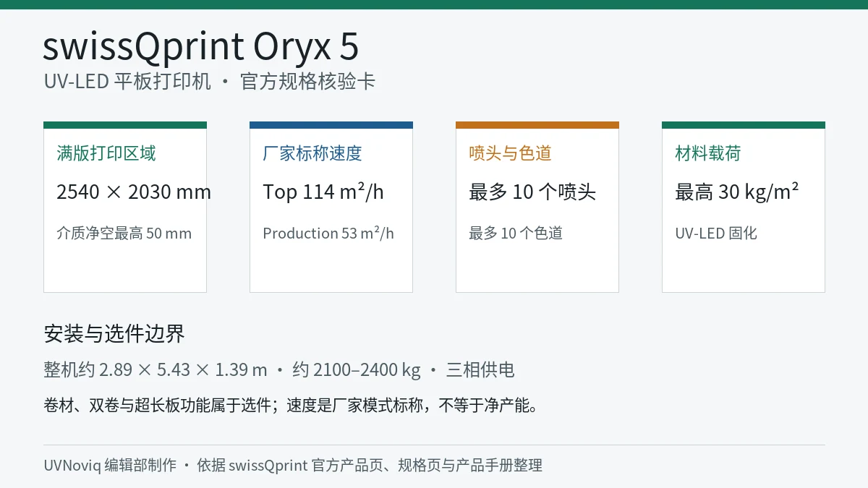Click the swissQprint Oryx 5 title
This screenshot has width=868, height=488.
[x=201, y=46]
